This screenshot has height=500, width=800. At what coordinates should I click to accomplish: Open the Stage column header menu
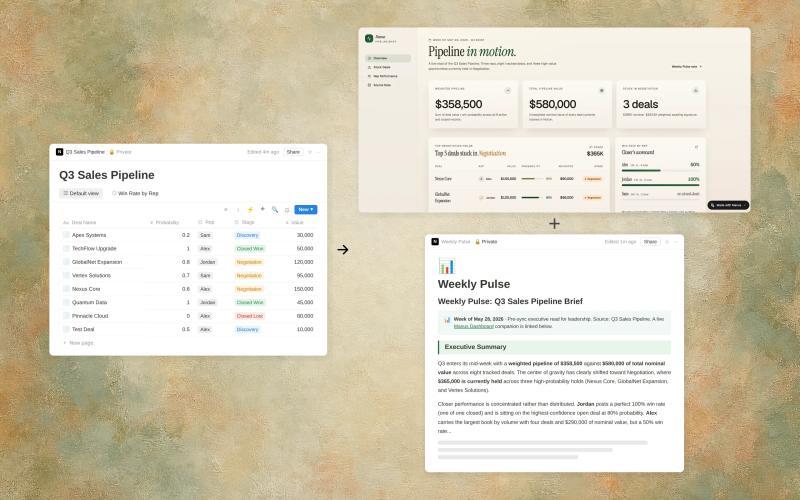(x=244, y=222)
